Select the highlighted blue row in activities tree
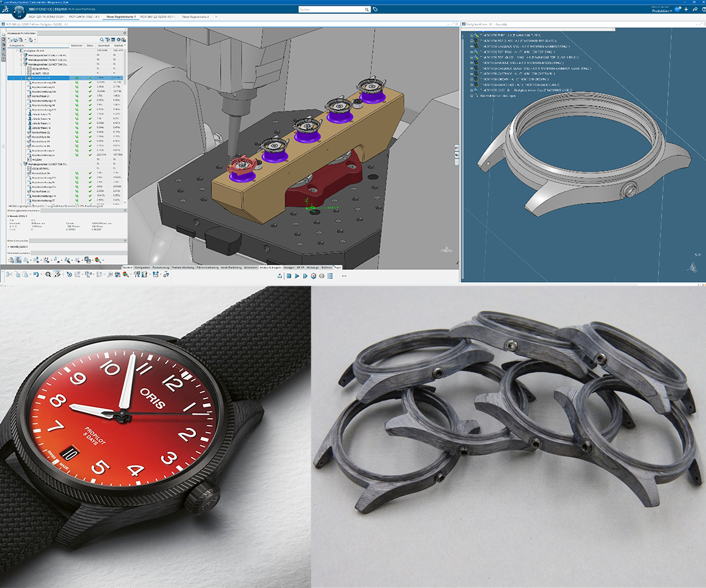This screenshot has width=706, height=588. [47, 78]
